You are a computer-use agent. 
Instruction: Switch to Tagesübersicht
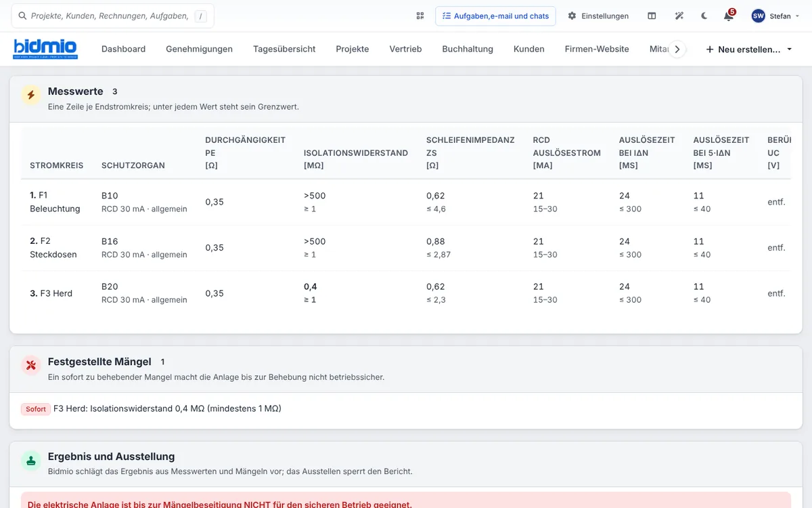284,49
